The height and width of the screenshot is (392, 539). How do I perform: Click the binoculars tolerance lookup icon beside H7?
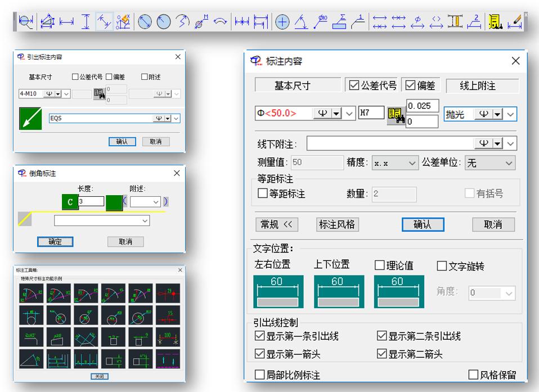395,115
